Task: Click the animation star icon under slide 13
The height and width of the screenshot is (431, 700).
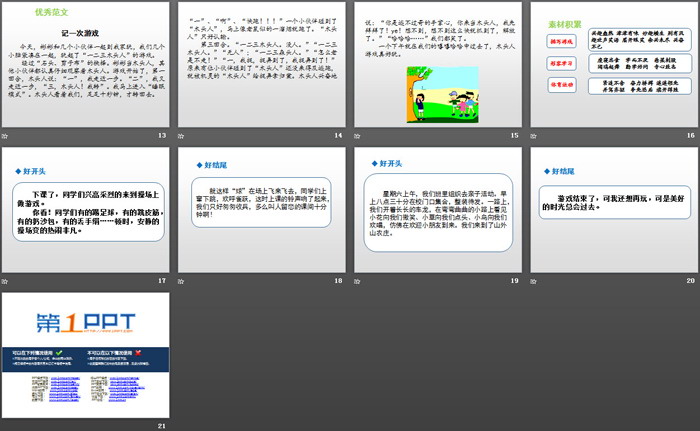Action: point(7,135)
